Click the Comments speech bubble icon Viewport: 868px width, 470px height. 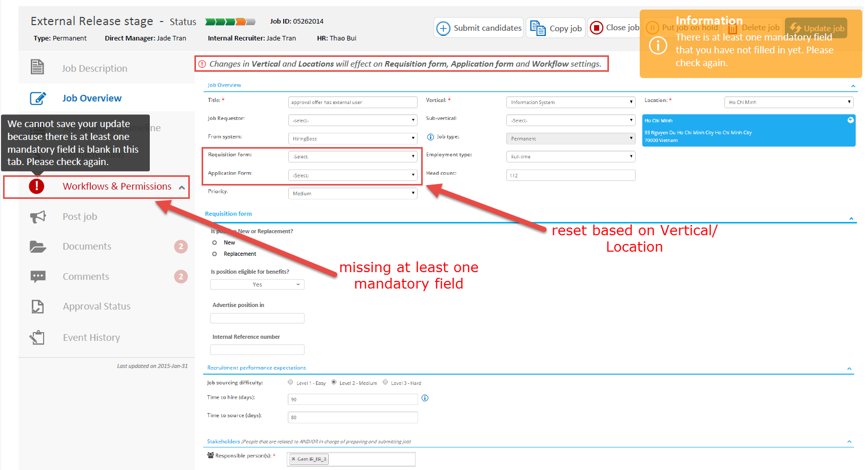pos(38,277)
